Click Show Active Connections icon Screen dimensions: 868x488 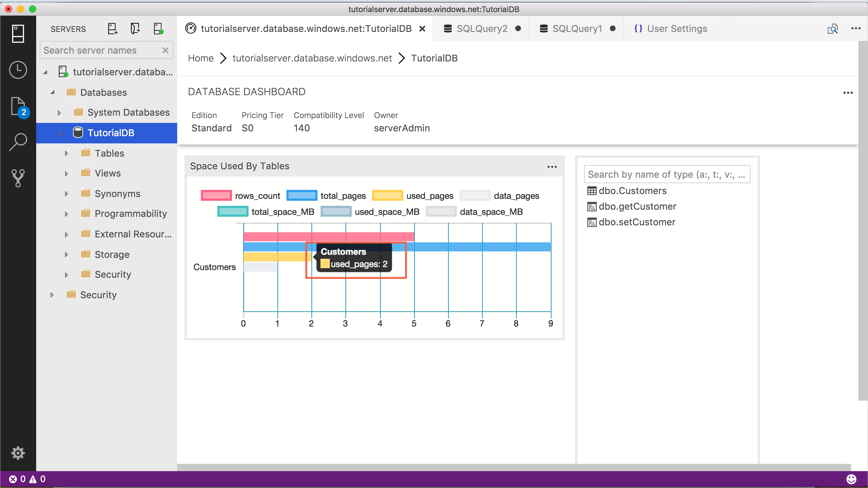coord(158,29)
